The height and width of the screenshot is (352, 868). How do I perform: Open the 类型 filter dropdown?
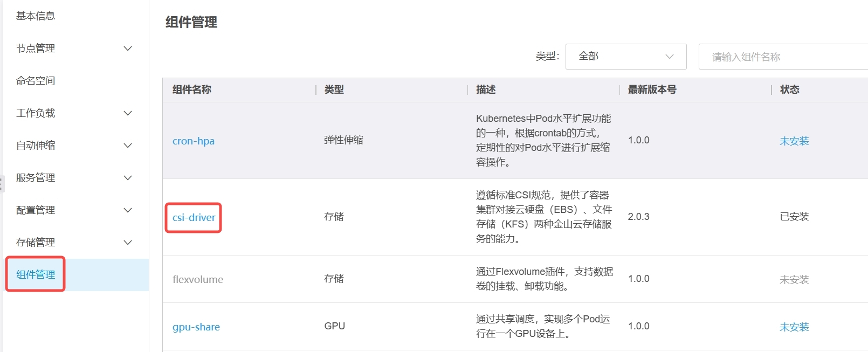tap(625, 57)
